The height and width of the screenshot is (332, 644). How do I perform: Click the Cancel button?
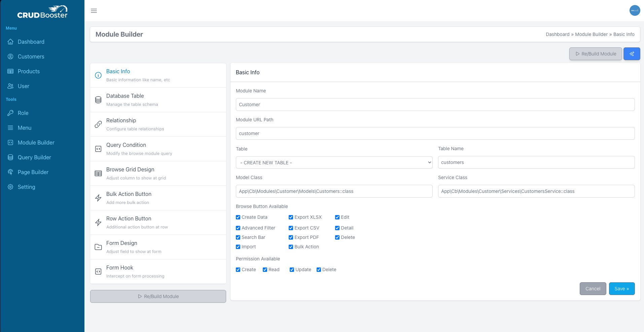point(593,289)
